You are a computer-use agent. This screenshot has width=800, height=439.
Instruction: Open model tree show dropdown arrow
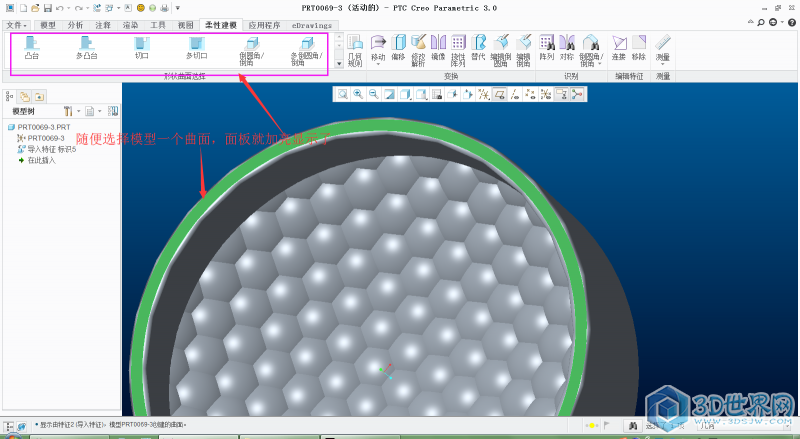(x=99, y=111)
